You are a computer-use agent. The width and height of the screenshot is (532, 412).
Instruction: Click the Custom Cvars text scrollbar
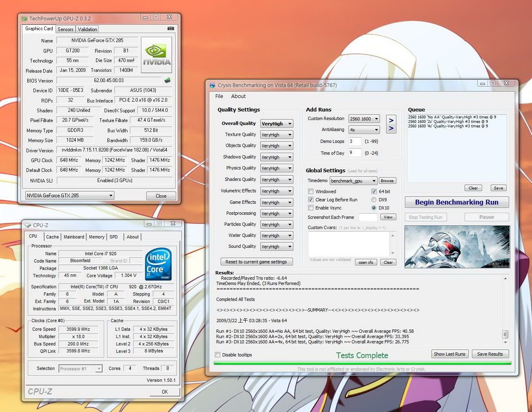(x=393, y=244)
